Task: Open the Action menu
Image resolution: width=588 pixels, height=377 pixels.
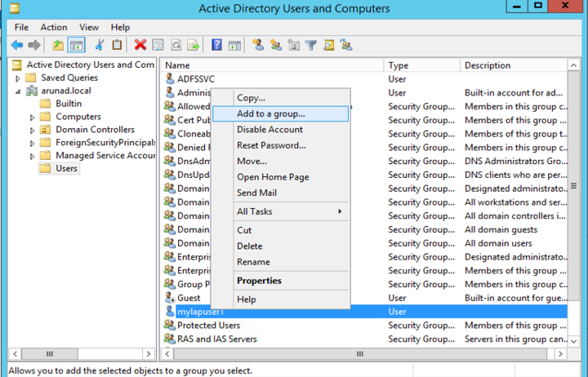Action: tap(54, 27)
